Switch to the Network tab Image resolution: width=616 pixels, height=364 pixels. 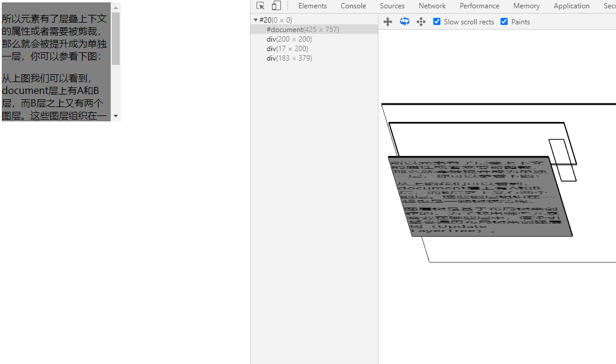[432, 6]
